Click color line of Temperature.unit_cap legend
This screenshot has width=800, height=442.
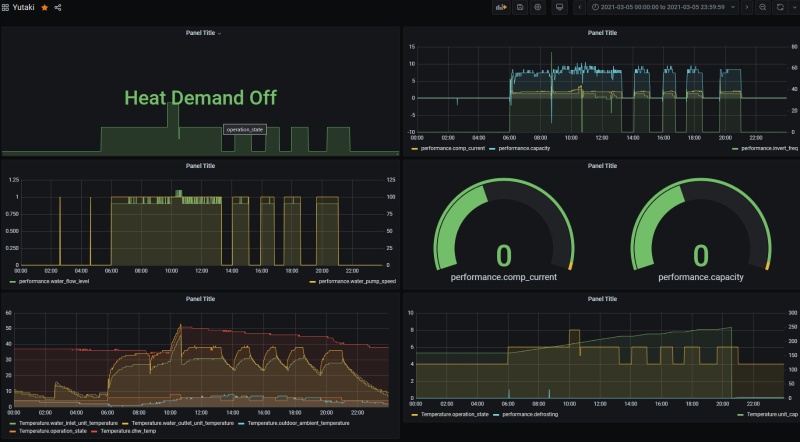point(741,414)
